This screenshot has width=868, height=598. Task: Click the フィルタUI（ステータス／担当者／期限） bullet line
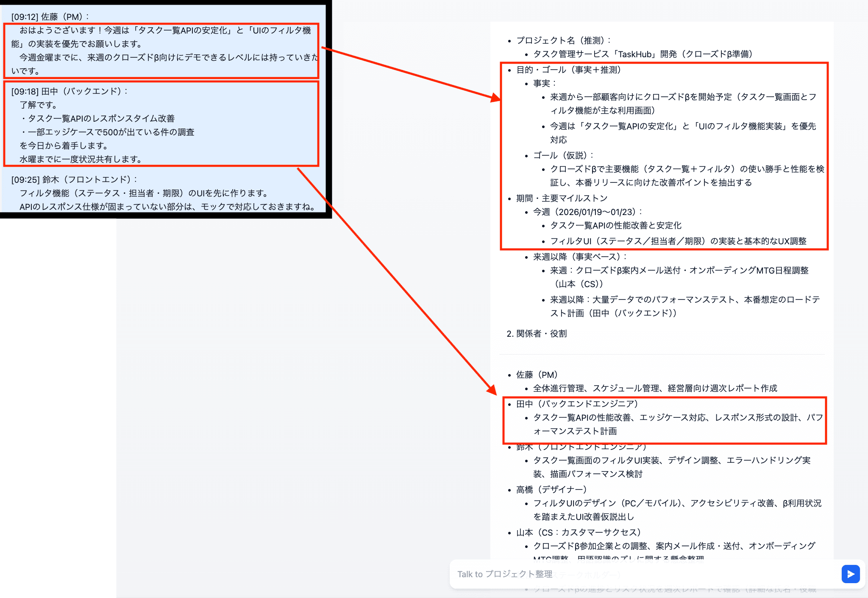click(x=678, y=241)
